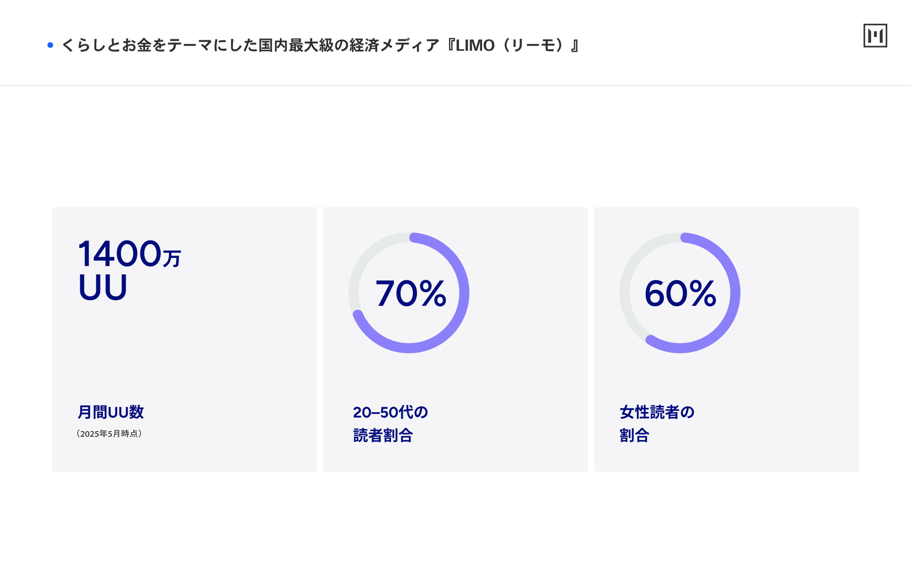
Task: Click the gray unfilled arc of 70% ring
Action: tap(364, 260)
